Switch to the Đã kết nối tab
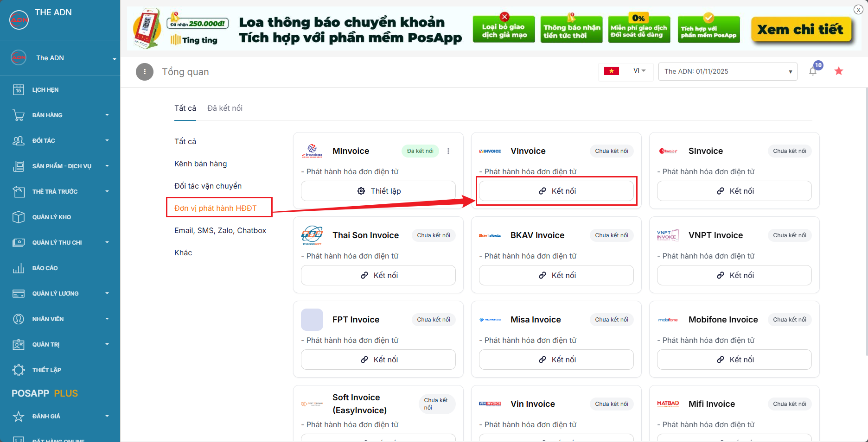Screen dimensions: 868x442 pos(225,108)
